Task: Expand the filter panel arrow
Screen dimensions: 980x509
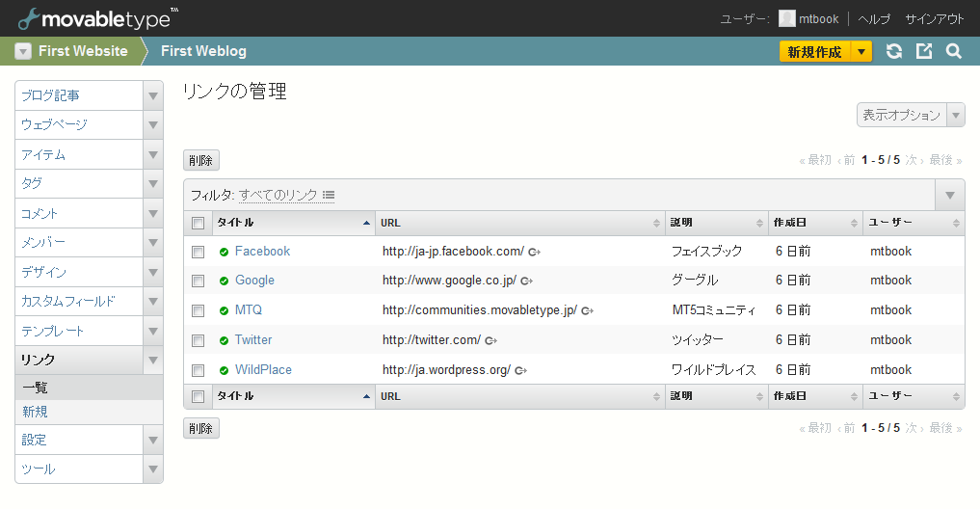Action: click(x=950, y=195)
